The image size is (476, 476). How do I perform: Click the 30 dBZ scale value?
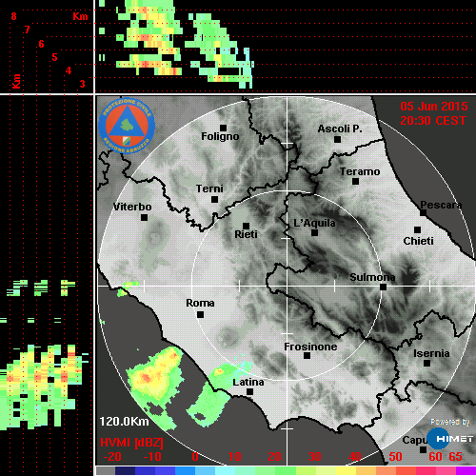(x=314, y=457)
